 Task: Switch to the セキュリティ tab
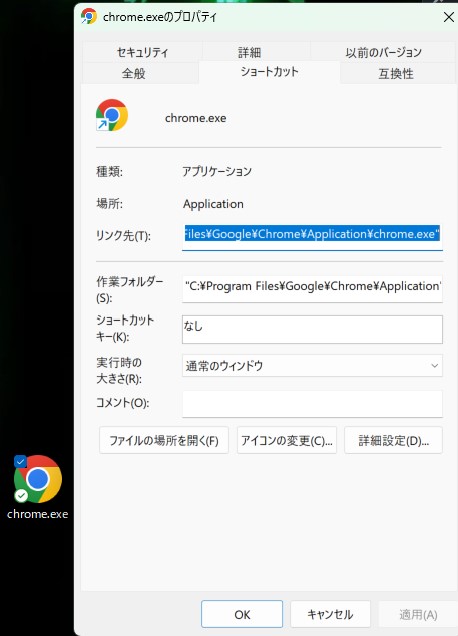point(142,52)
